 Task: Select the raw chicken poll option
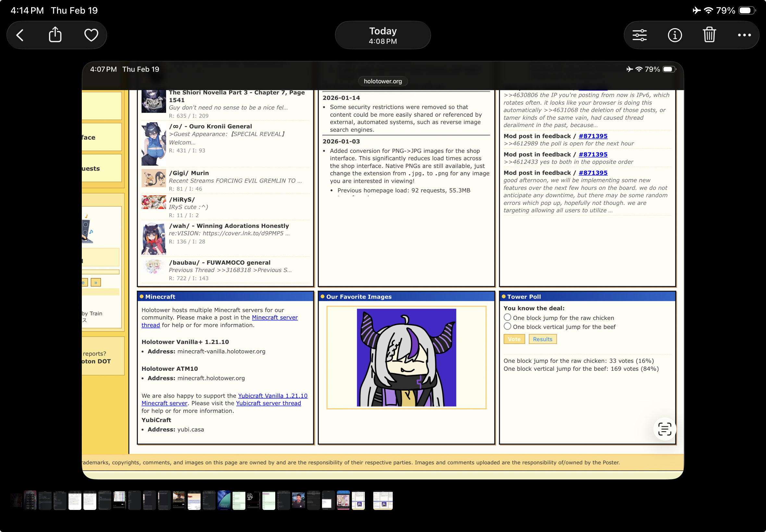click(507, 317)
